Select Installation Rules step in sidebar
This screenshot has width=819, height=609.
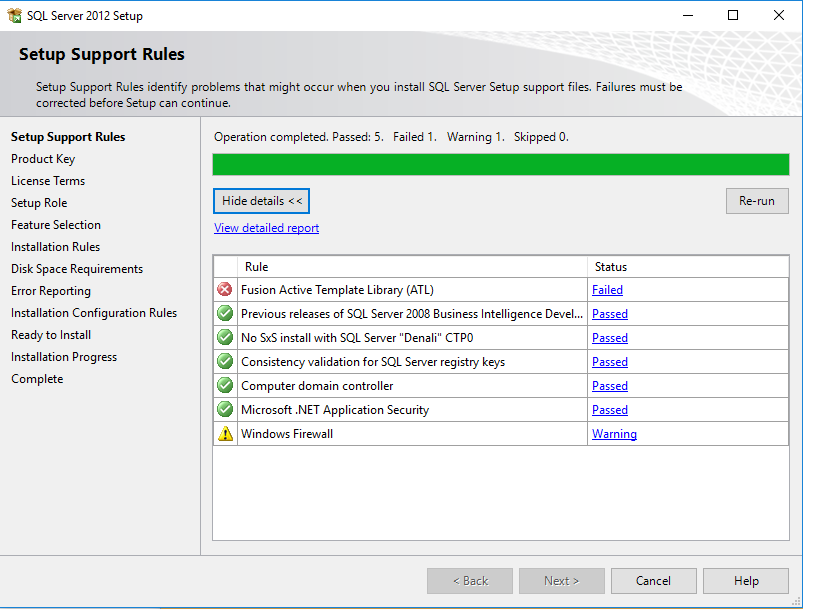55,247
